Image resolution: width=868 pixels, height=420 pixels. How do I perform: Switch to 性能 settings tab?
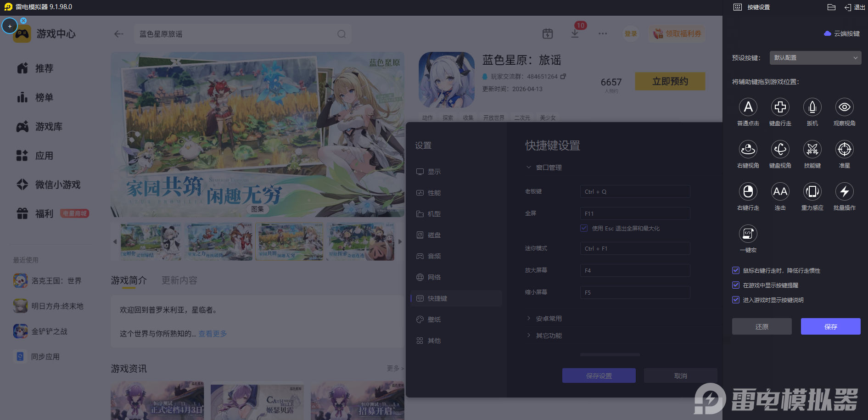(456, 193)
